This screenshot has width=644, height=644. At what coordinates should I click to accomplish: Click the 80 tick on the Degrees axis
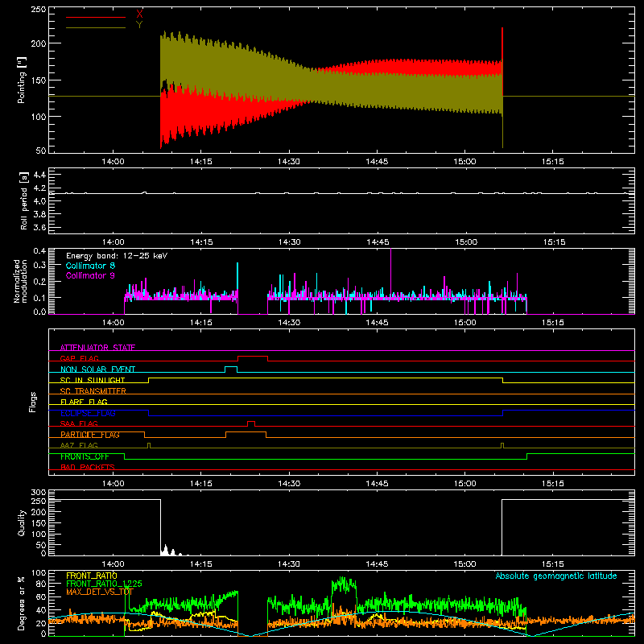(x=42, y=584)
